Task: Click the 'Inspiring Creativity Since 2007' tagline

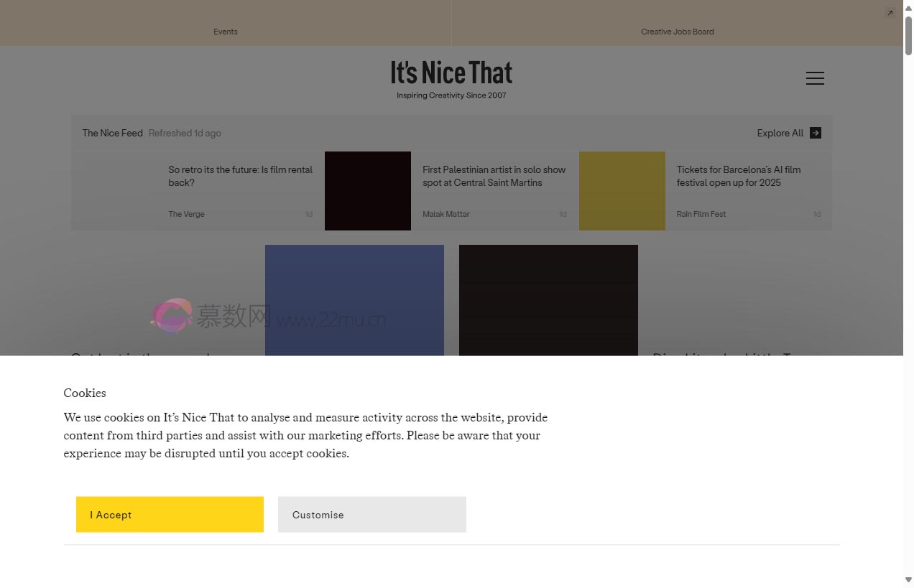Action: click(451, 95)
